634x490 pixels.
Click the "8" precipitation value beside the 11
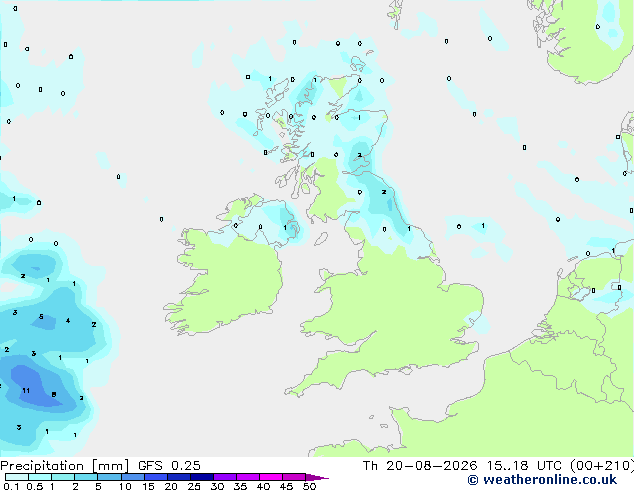(x=54, y=395)
